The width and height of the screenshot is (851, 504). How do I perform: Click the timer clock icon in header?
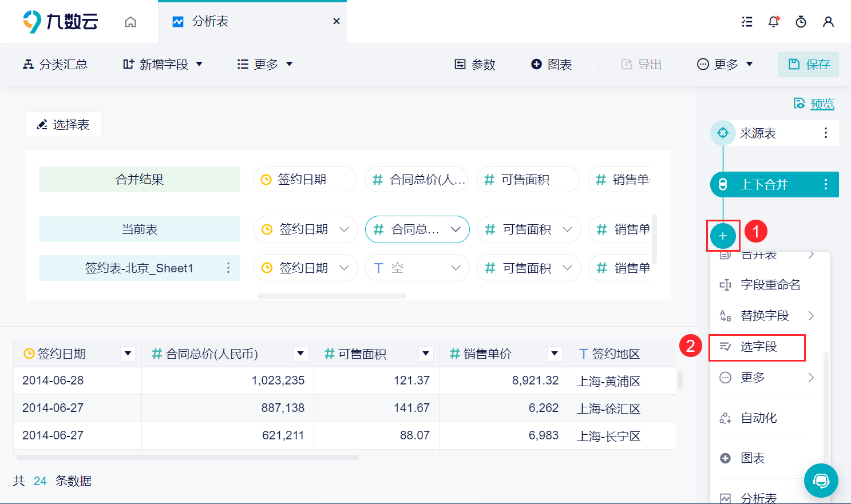pos(801,22)
